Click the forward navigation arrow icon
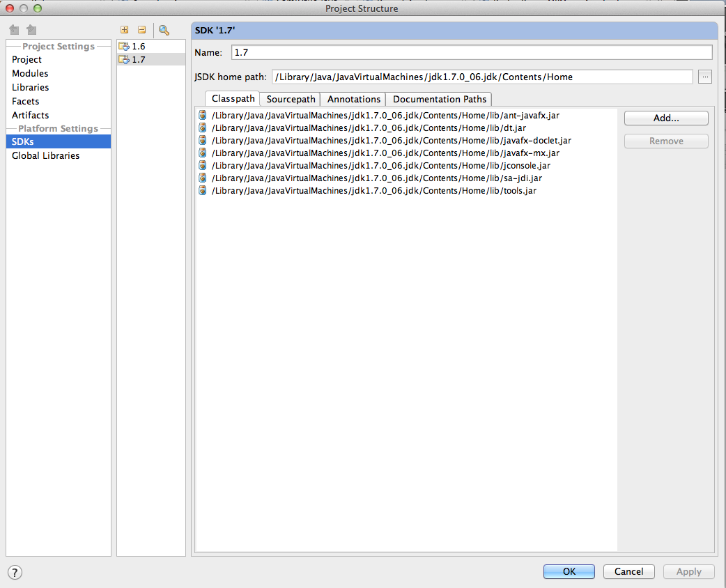This screenshot has height=588, width=726. [31, 30]
